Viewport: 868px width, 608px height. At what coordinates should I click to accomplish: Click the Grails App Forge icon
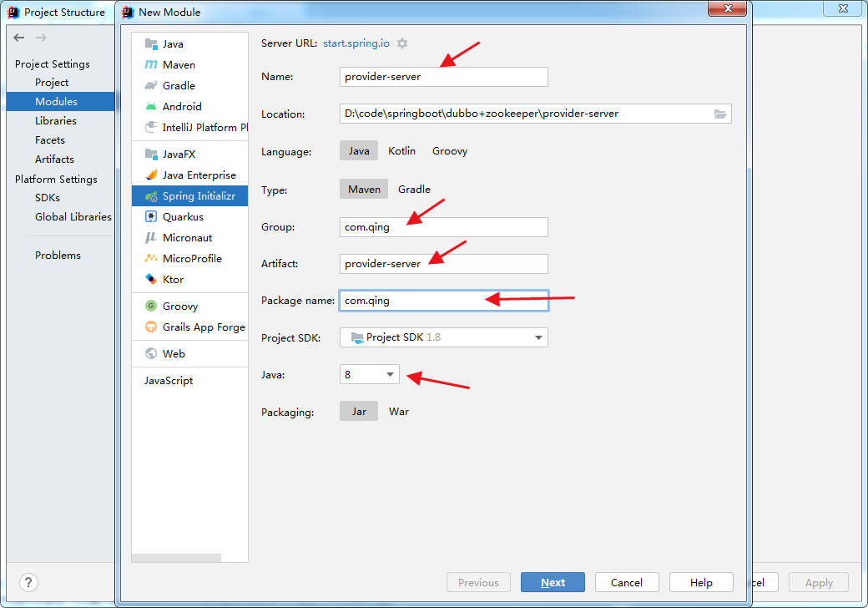click(x=150, y=327)
